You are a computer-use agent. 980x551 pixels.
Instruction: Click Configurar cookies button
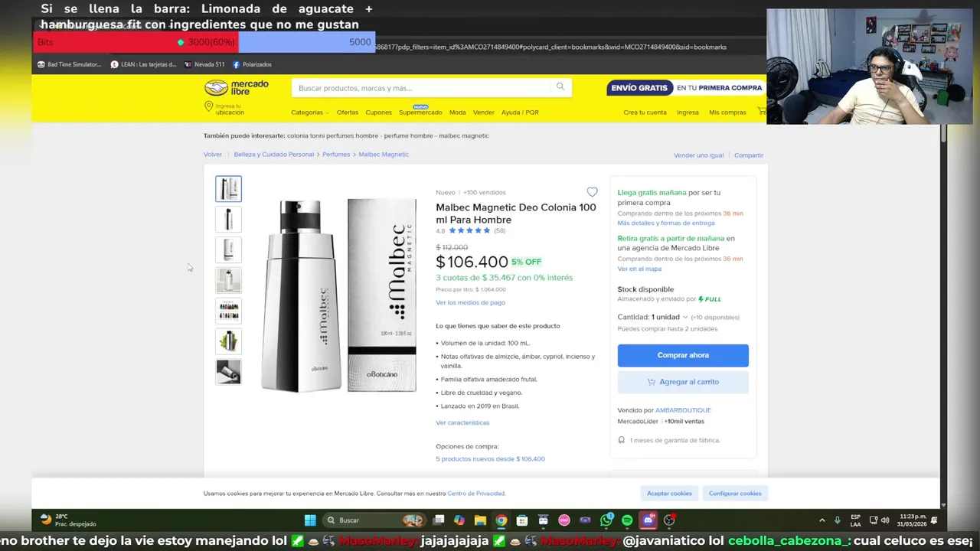pyautogui.click(x=735, y=494)
